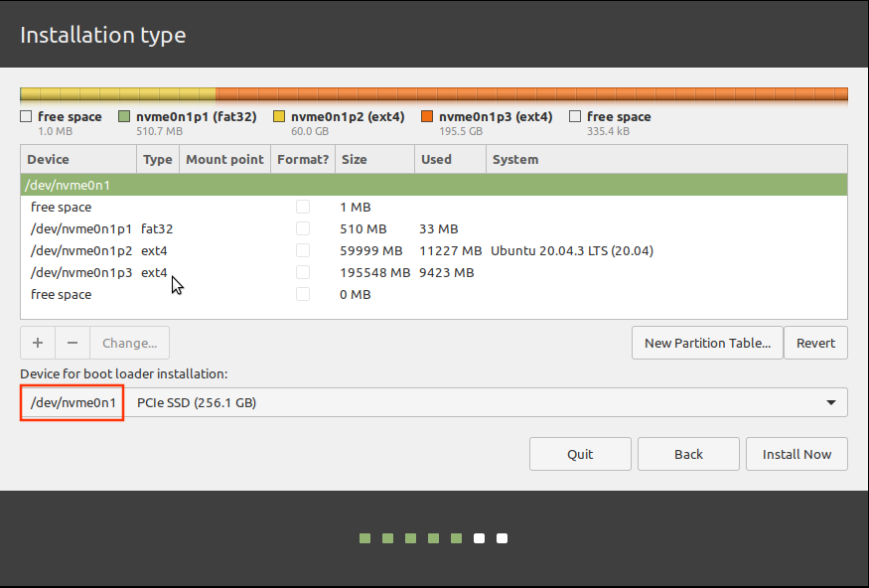869x588 pixels.
Task: Click the free space legend square
Action: point(25,115)
